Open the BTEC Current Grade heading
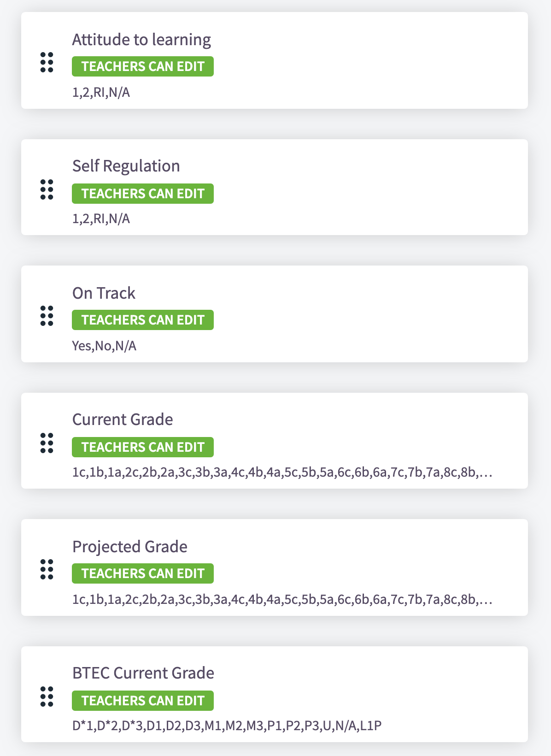Image resolution: width=551 pixels, height=756 pixels. [143, 673]
